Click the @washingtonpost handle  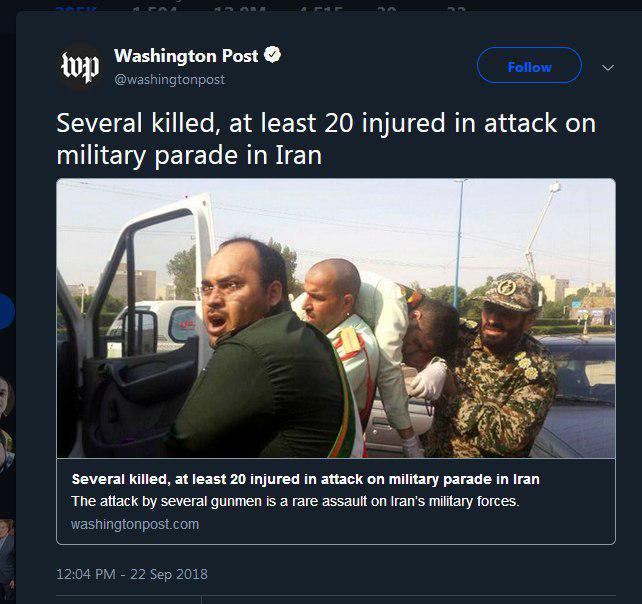click(169, 79)
